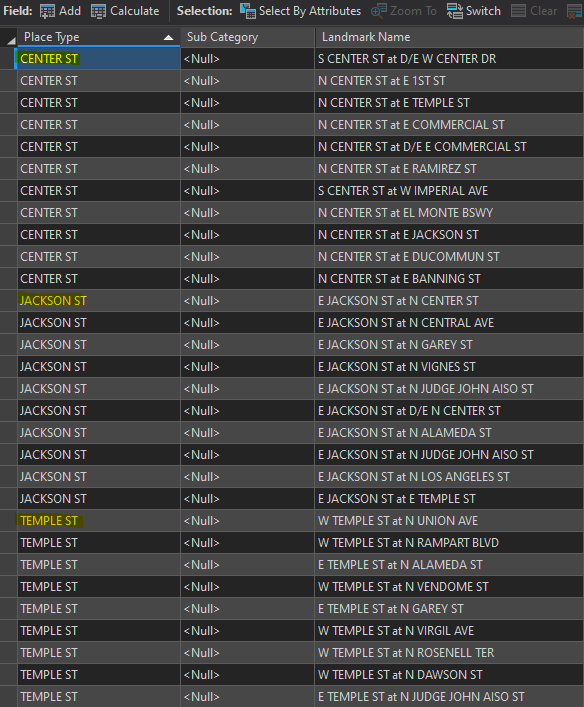Click 'N CENTER ST at E COMMERCIAL ST'

[411, 125]
